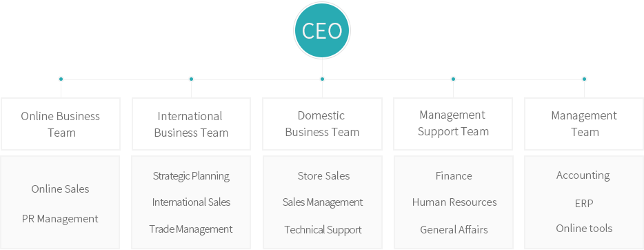Viewport: 644px width, 250px height.
Task: Click the Management Team box
Action: [584, 124]
